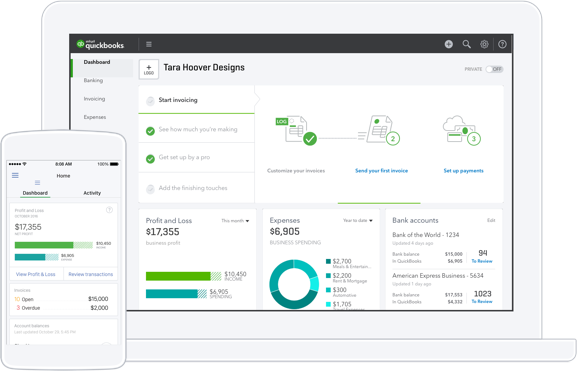Switch to the Activity tab on phone
Screen dimensions: 577x372
92,193
